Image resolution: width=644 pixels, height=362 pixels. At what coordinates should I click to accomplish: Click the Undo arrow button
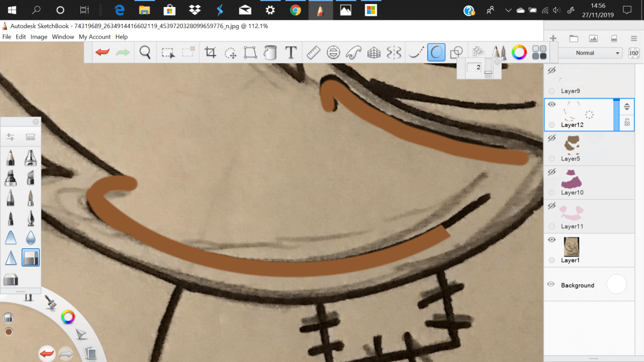coord(101,52)
